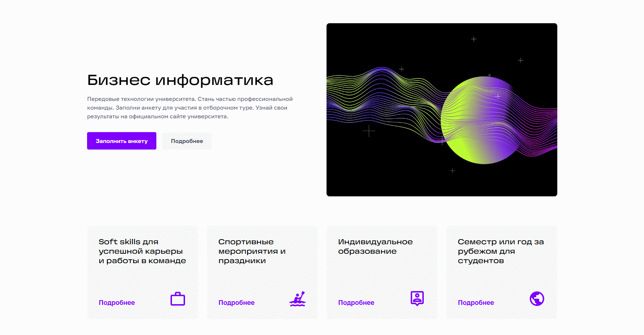Click the briefcase icon in Soft skills card
The height and width of the screenshot is (335, 644).
pos(178,299)
